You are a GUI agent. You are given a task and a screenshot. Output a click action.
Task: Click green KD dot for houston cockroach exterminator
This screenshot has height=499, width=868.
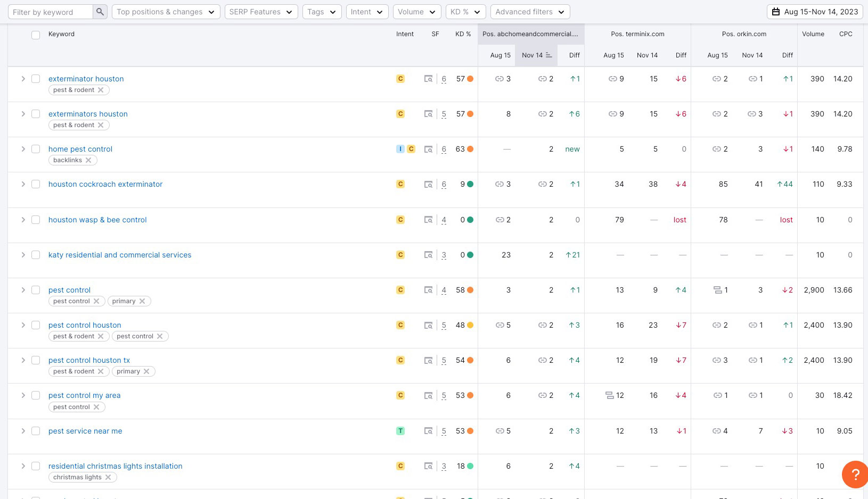click(x=470, y=184)
